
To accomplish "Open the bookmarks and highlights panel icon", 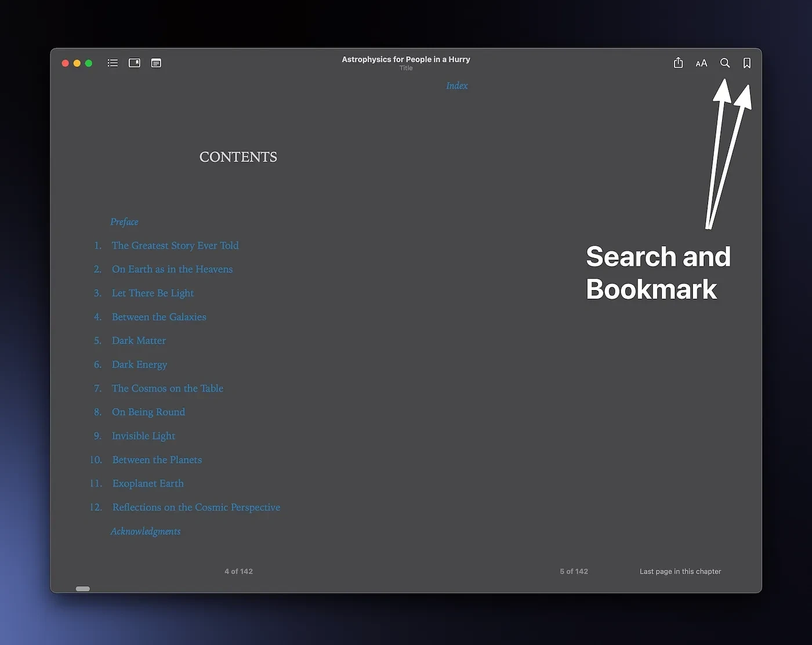I will [x=135, y=63].
